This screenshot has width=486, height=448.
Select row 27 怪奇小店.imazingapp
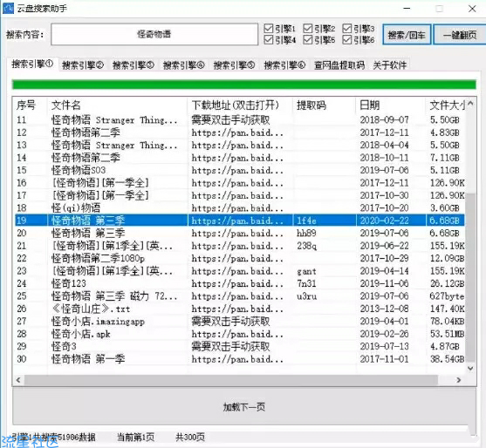click(239, 322)
